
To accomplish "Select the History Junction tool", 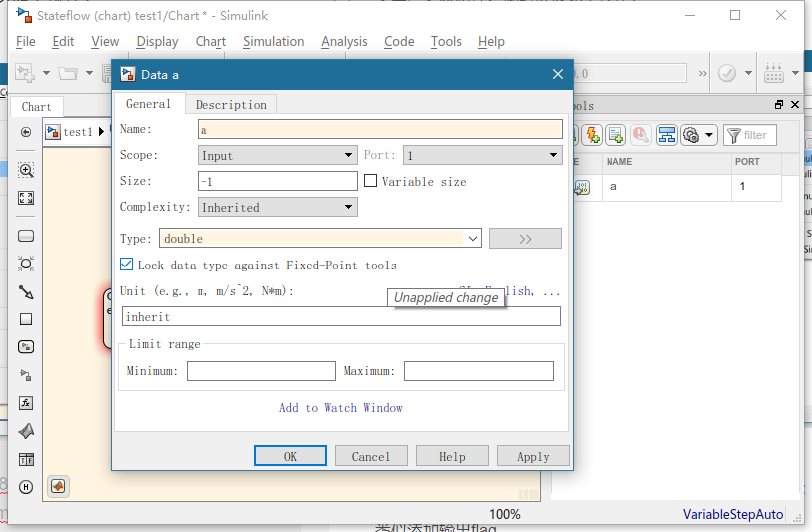I will [26, 487].
